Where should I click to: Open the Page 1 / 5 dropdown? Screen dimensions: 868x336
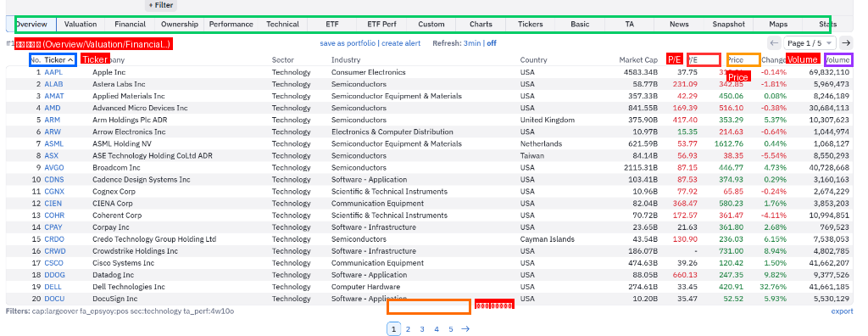pyautogui.click(x=810, y=42)
